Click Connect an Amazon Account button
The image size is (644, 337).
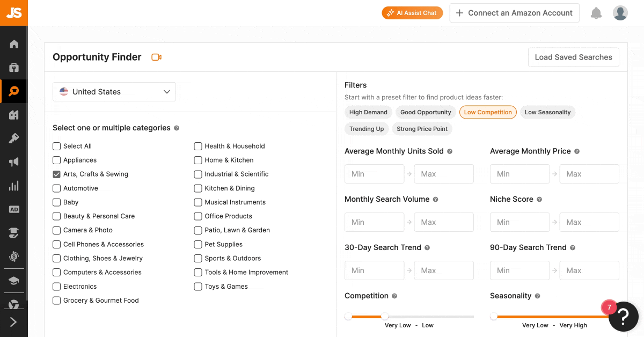point(514,13)
